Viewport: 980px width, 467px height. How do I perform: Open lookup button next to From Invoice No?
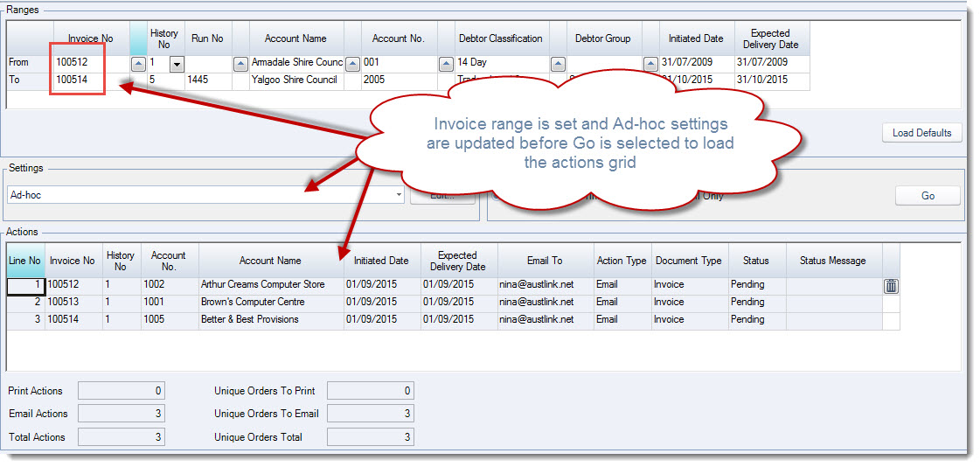click(x=138, y=63)
